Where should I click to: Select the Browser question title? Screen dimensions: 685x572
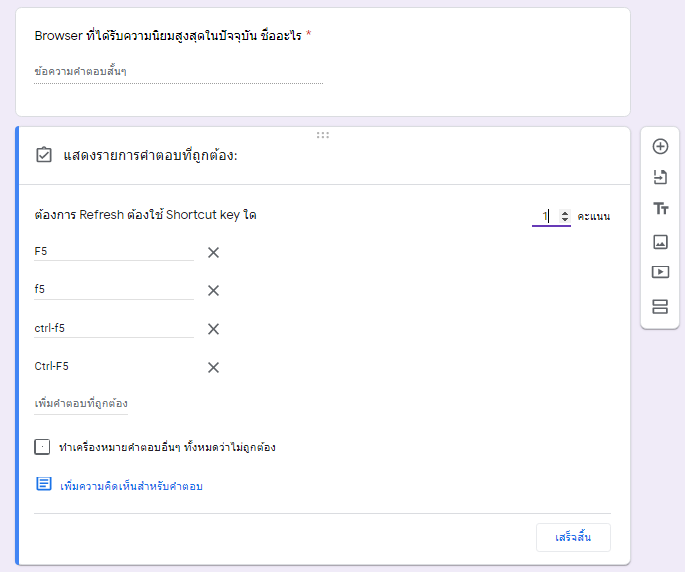coord(168,36)
